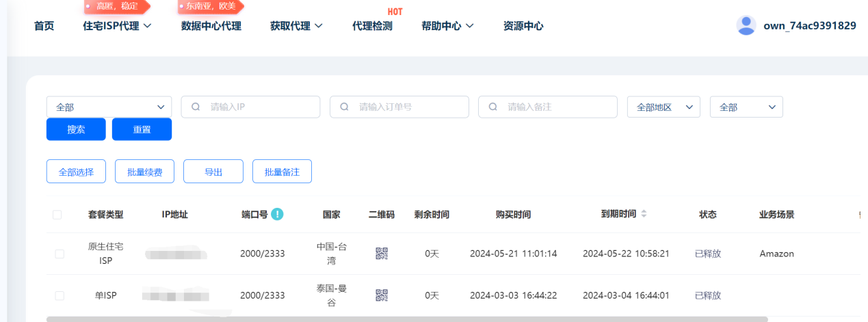Viewport: 868px width, 322px height.
Task: Check the 原生住宅ISP row checkbox
Action: click(60, 254)
